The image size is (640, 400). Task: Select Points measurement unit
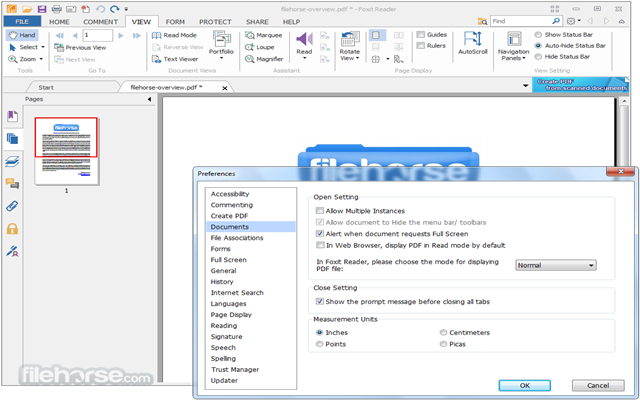(x=320, y=344)
